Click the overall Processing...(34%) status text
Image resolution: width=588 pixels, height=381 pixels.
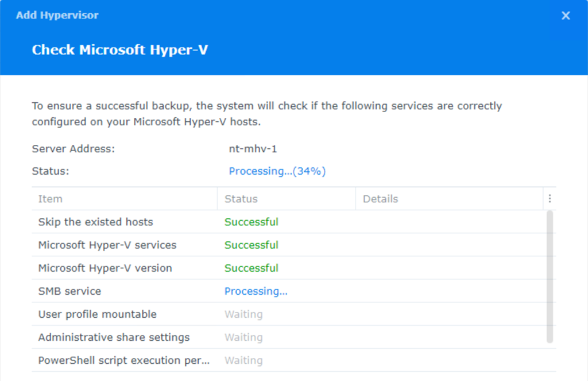point(277,171)
